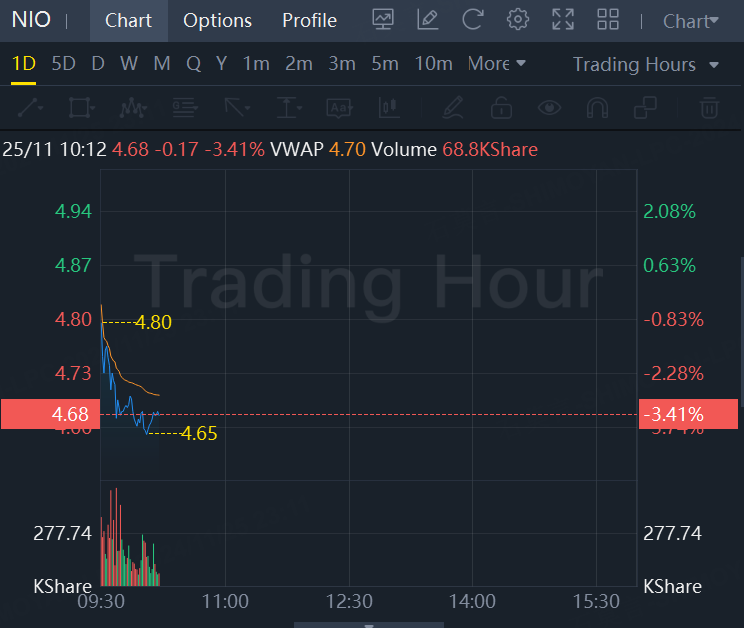Switch to the Profile tab

pyautogui.click(x=309, y=20)
